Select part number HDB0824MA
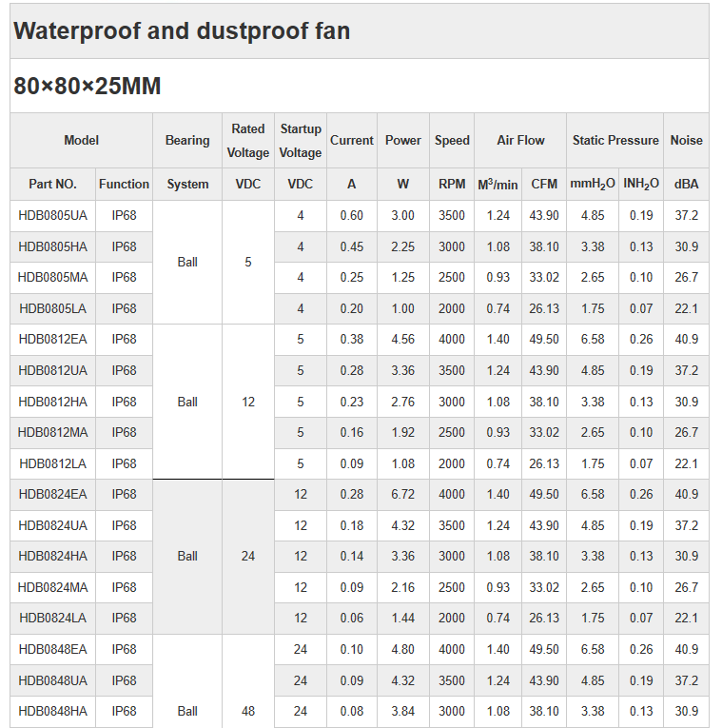 pos(52,587)
